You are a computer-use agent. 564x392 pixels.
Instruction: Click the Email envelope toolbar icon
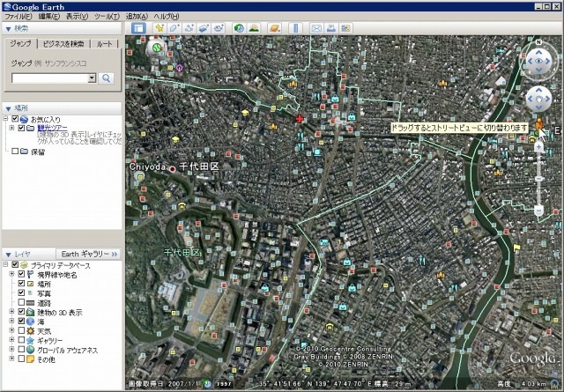click(x=316, y=28)
